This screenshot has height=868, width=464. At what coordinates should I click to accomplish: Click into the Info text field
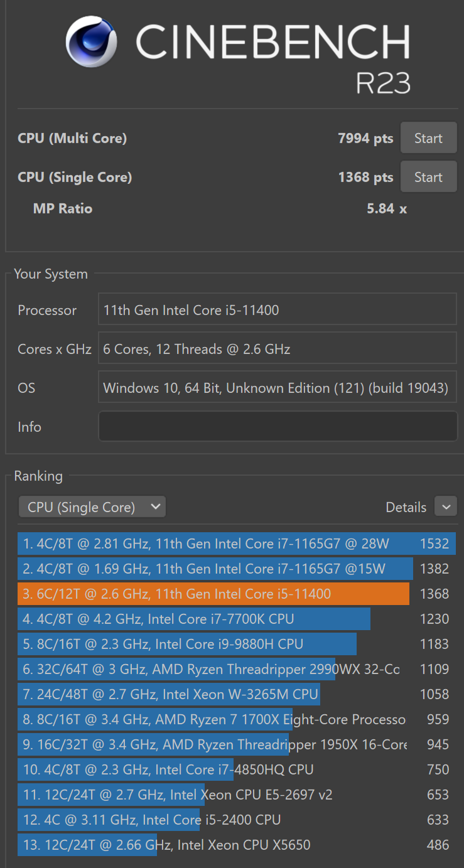click(x=278, y=427)
